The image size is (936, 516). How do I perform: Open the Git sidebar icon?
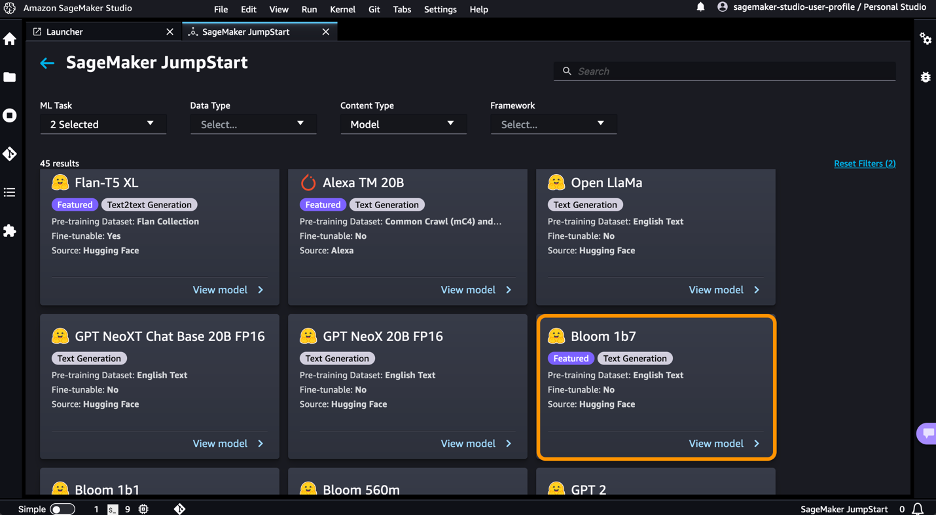pos(10,153)
